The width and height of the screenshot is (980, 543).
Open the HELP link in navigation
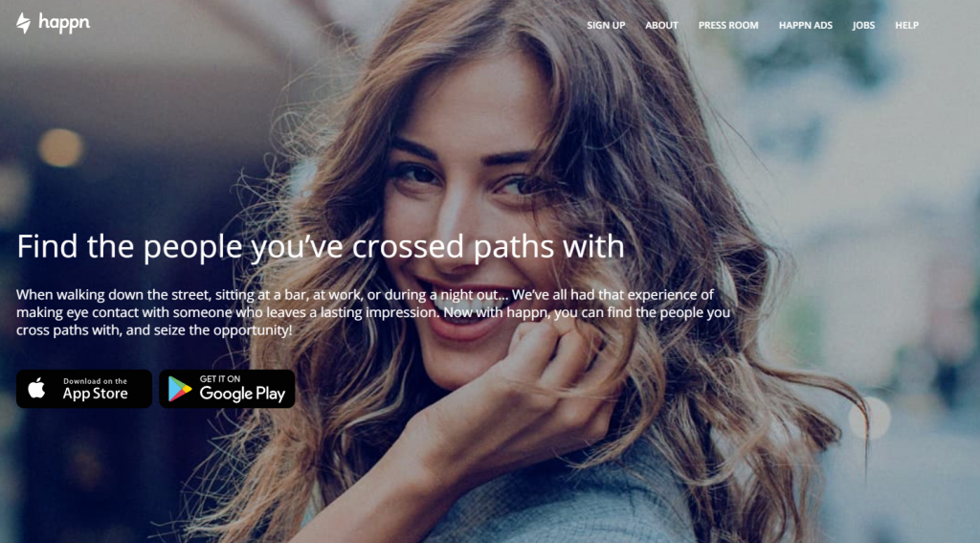pyautogui.click(x=906, y=25)
